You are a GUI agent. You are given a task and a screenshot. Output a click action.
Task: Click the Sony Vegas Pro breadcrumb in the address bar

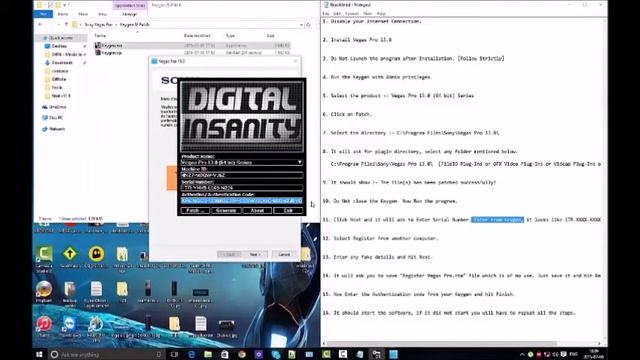coord(98,24)
